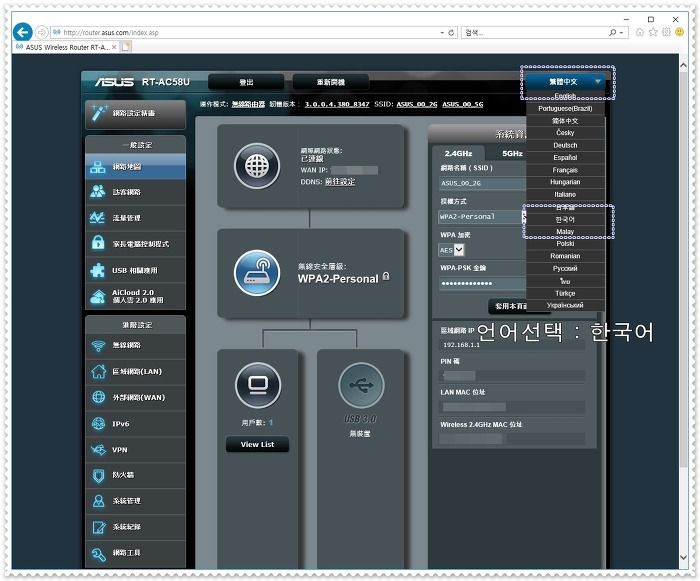Switch to the 2.4GHz tab
Image resolution: width=700 pixels, height=581 pixels.
pos(458,153)
